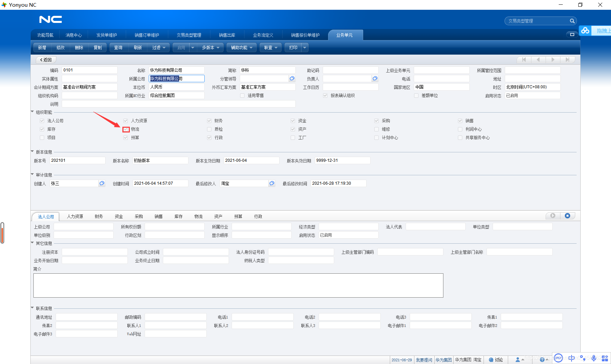Click the play circle icon in the lower tab panel
Image resolution: width=611 pixels, height=364 pixels.
pos(553,216)
